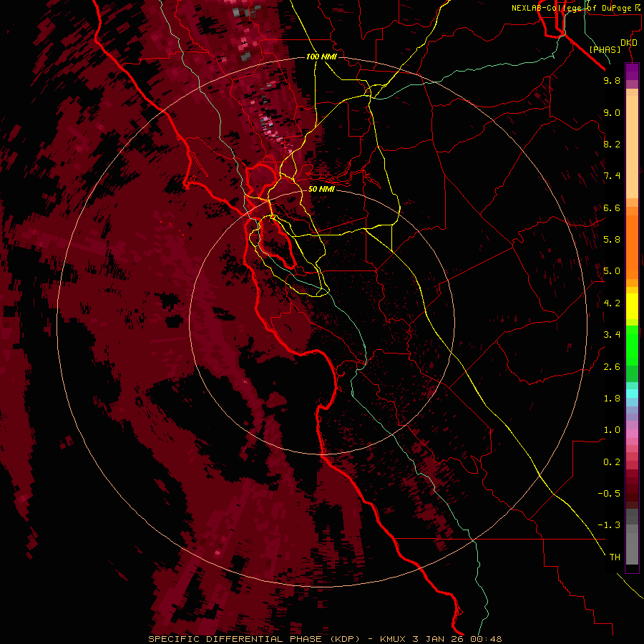The image size is (644, 644).
Task: Click the '7.4' value on the color scale
Action: coord(612,176)
